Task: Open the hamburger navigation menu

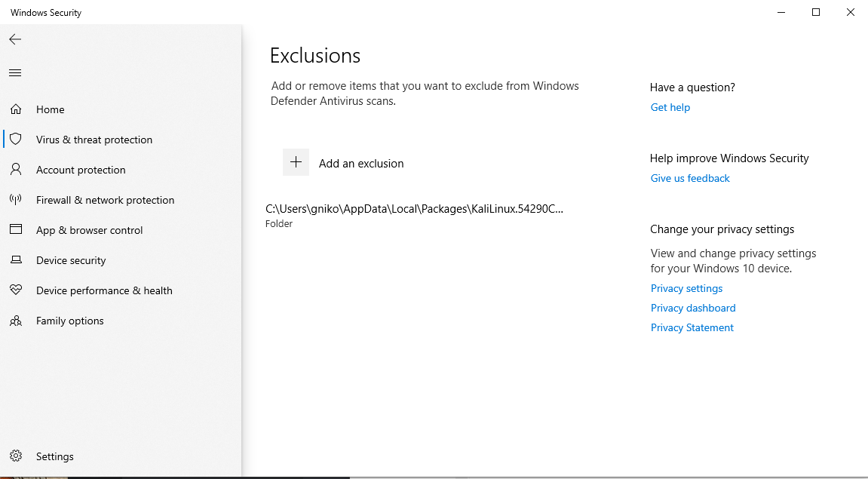Action: pos(15,72)
